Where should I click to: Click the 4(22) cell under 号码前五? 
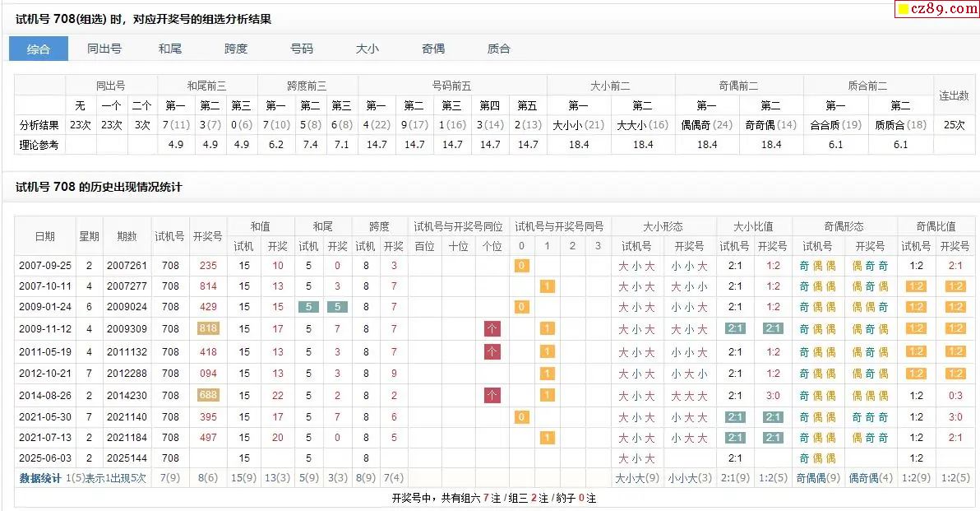click(x=377, y=124)
